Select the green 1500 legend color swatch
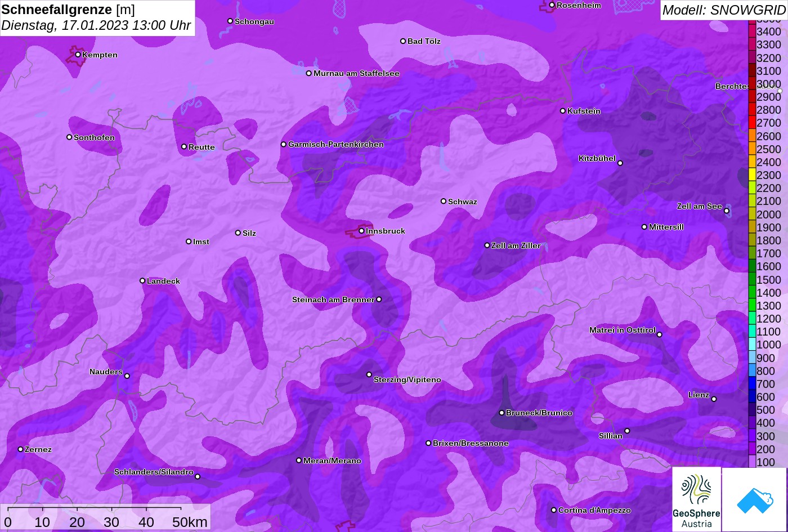 click(x=752, y=279)
